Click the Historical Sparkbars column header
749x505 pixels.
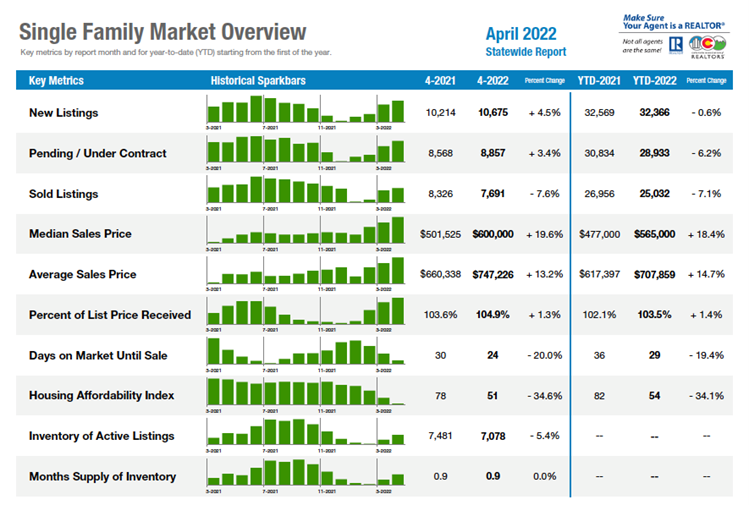pyautogui.click(x=258, y=81)
